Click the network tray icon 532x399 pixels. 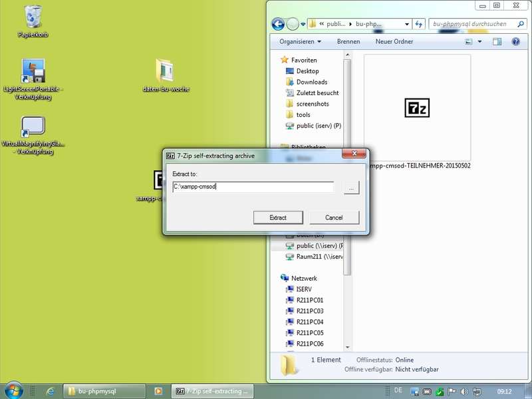click(477, 392)
